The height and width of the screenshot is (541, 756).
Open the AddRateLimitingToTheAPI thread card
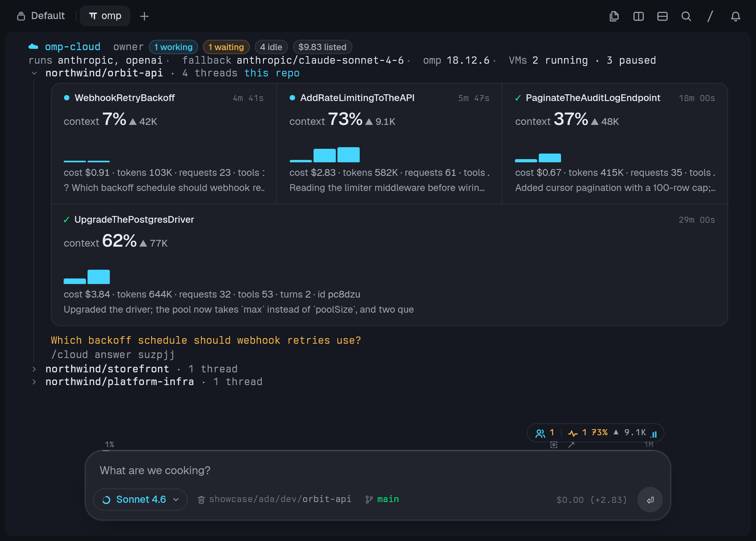coord(389,144)
